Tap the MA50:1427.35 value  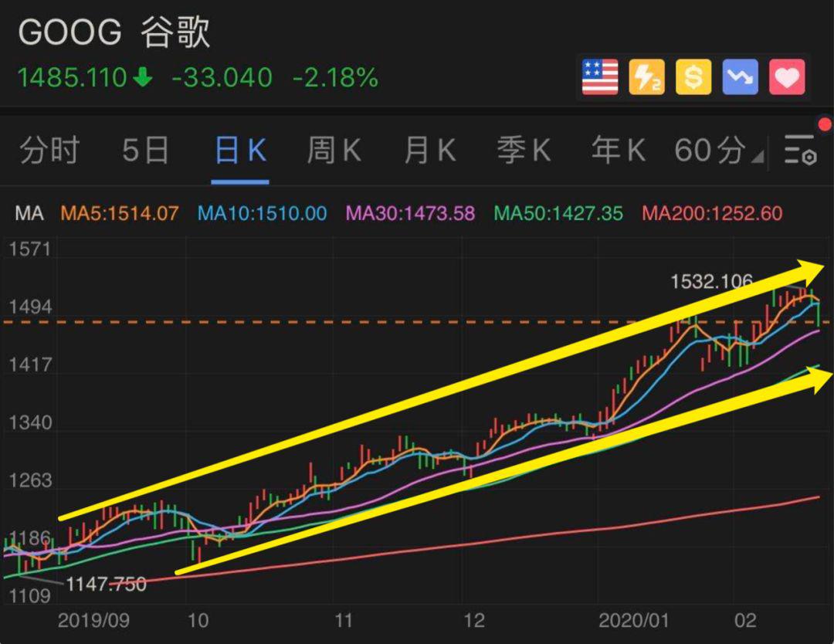coord(558,213)
